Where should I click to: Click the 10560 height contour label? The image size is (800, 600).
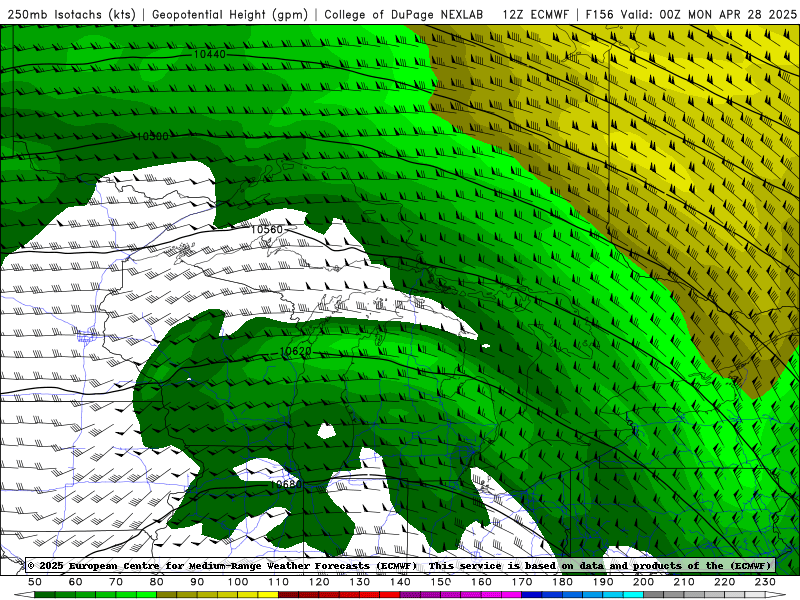click(266, 230)
